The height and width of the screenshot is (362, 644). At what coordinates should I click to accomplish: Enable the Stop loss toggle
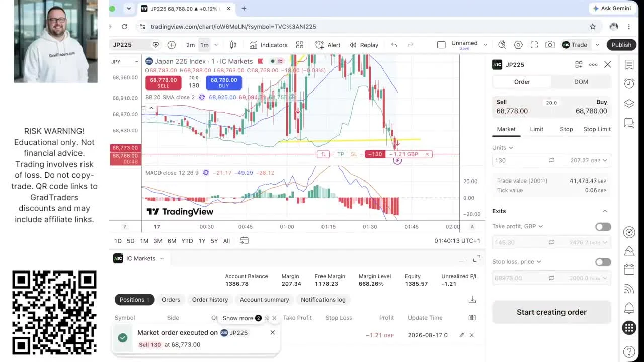tap(603, 262)
